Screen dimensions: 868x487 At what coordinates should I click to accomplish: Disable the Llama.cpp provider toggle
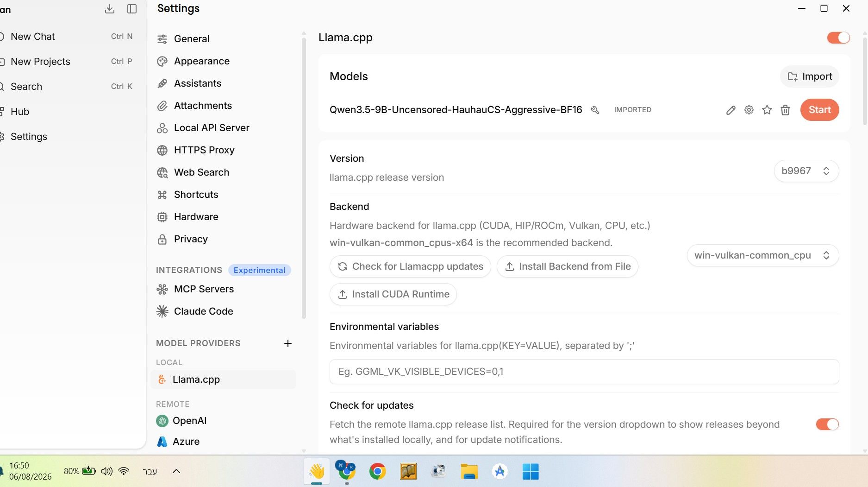coord(838,38)
